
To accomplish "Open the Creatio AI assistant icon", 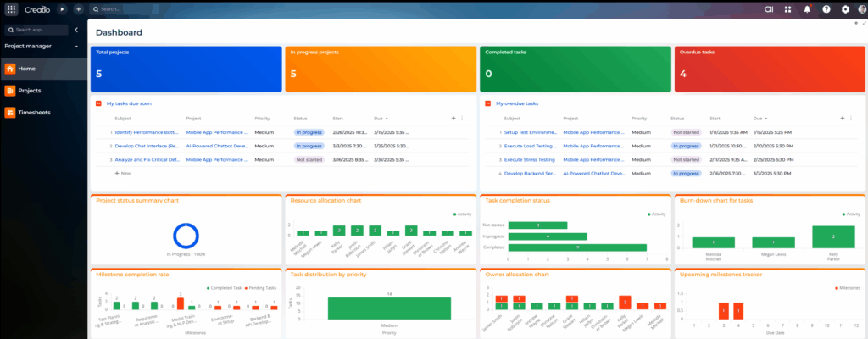I will pyautogui.click(x=768, y=9).
